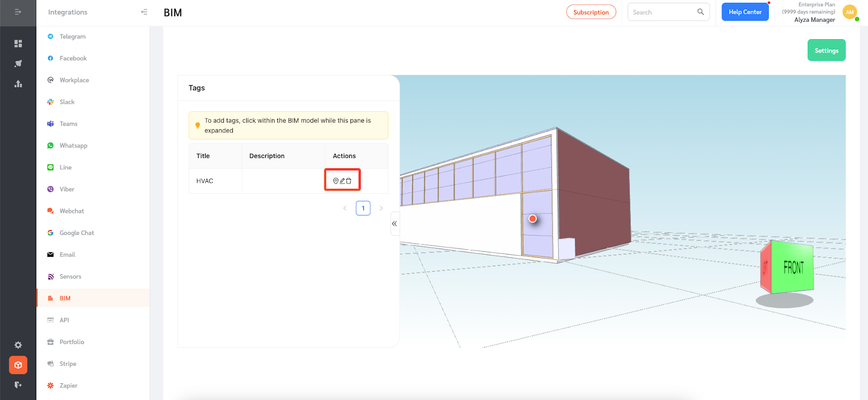868x400 pixels.
Task: Collapse the Integrations side panel
Action: pyautogui.click(x=144, y=12)
